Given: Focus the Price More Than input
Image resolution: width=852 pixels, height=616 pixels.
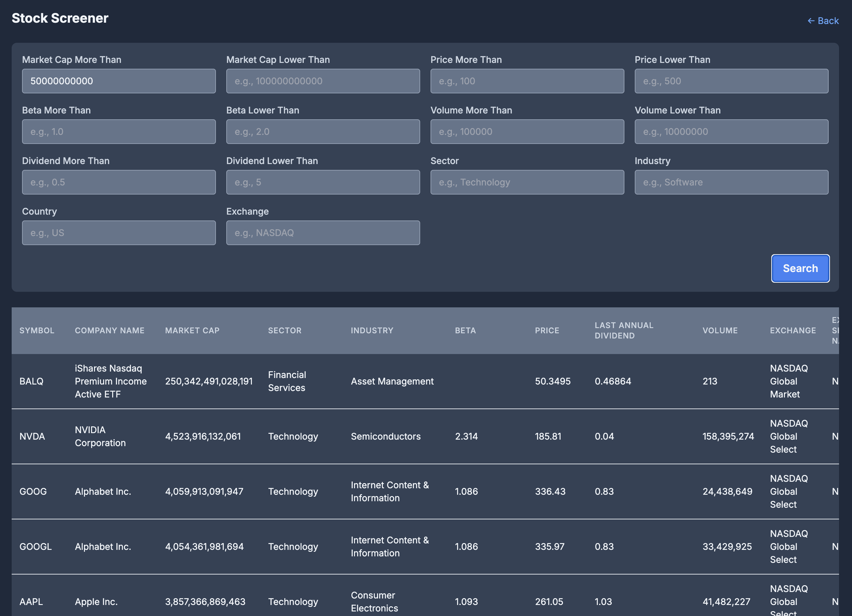Looking at the screenshot, I should pyautogui.click(x=527, y=81).
